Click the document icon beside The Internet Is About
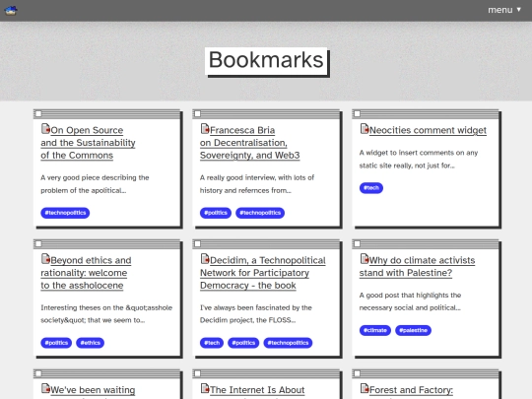 (205, 388)
